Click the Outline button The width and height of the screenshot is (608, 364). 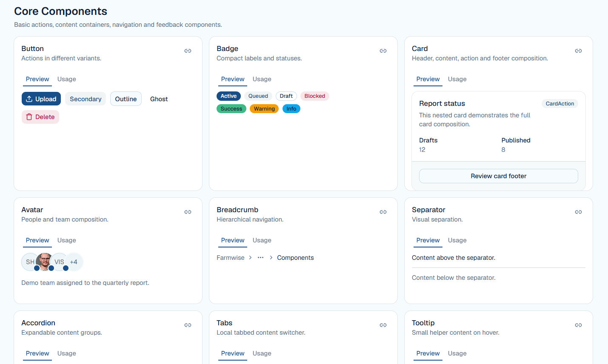click(126, 99)
